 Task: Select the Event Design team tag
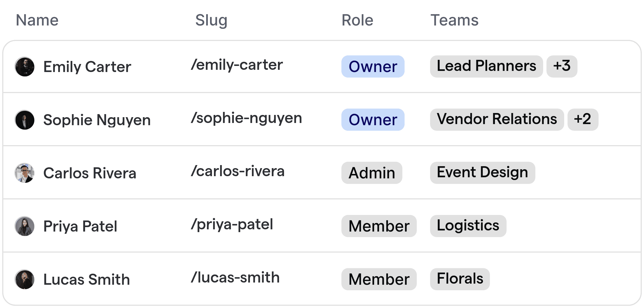click(482, 172)
